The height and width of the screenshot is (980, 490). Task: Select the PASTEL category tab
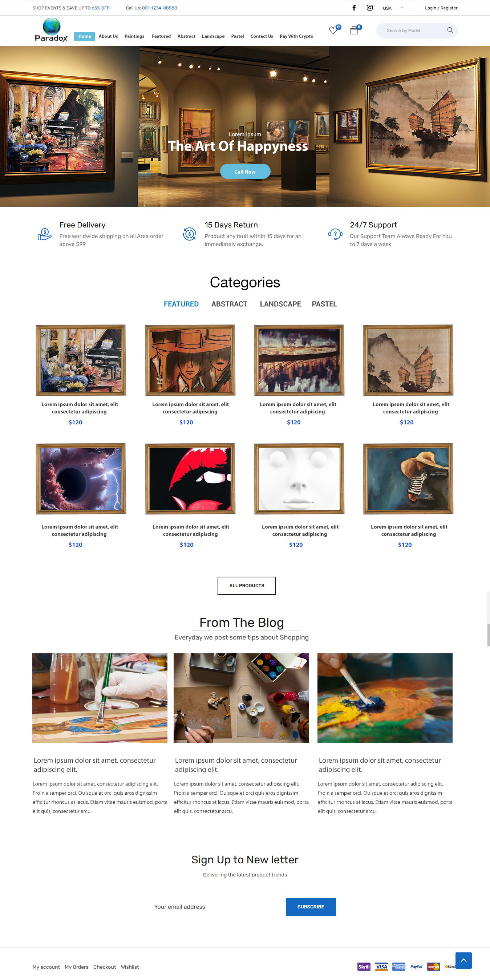[324, 304]
